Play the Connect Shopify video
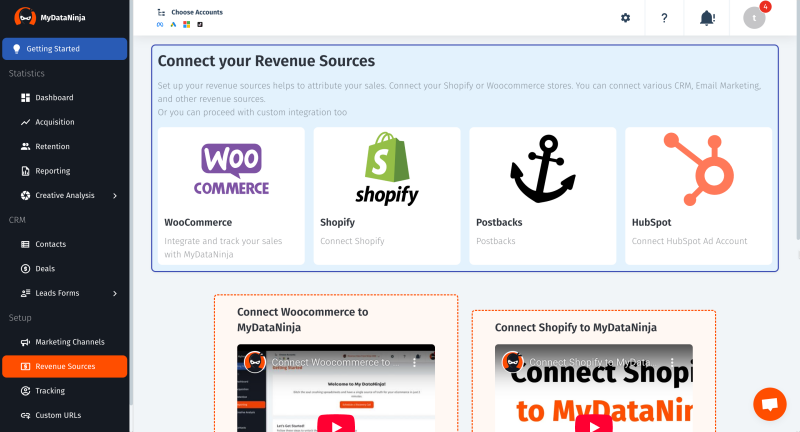This screenshot has width=800, height=432. click(593, 424)
